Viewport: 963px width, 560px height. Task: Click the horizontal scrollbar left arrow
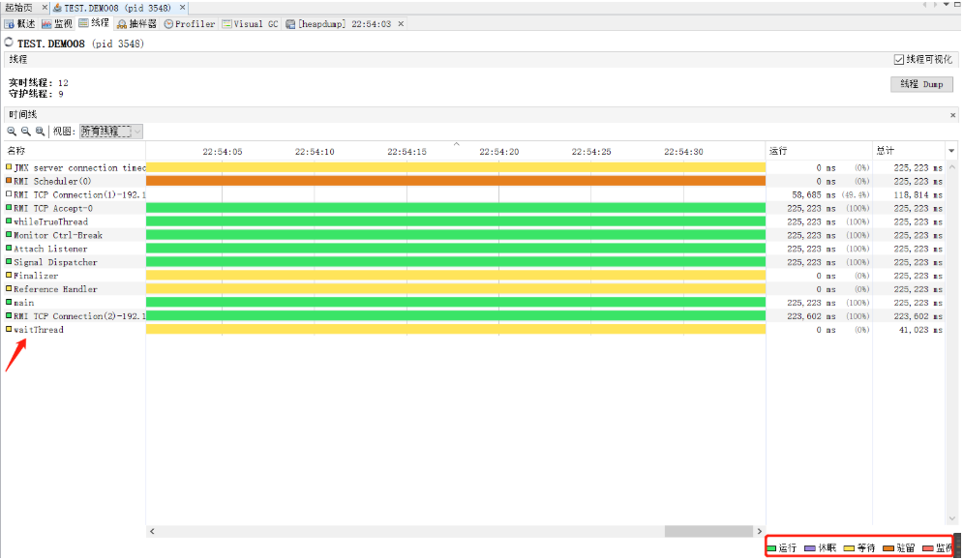point(152,531)
